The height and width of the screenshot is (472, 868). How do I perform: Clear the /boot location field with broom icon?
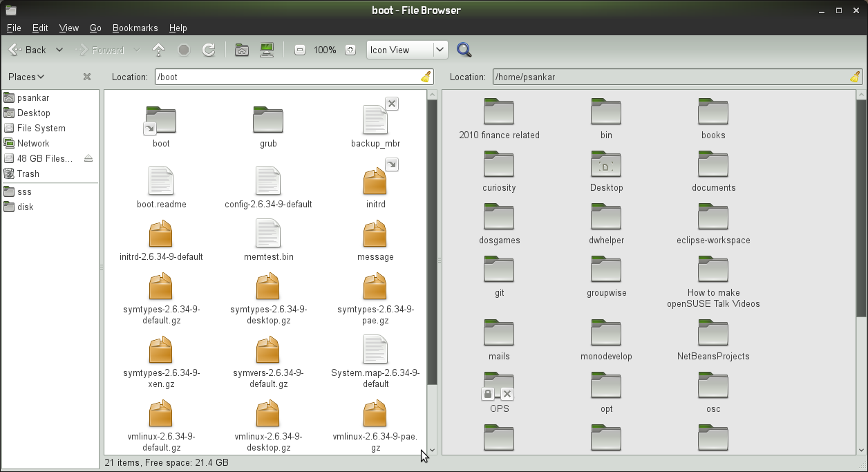(x=426, y=77)
